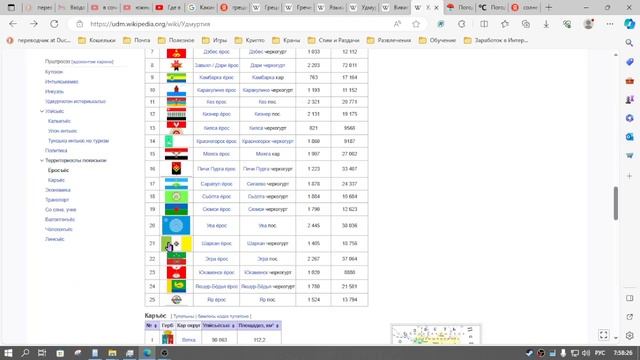Open the tab actions icon at far left of tab bar

[x=11, y=7]
